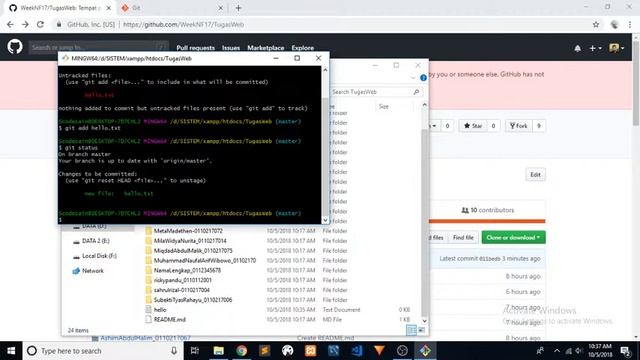640x360 pixels.
Task: Open the user avatar menu on GitHub
Action: [616, 48]
